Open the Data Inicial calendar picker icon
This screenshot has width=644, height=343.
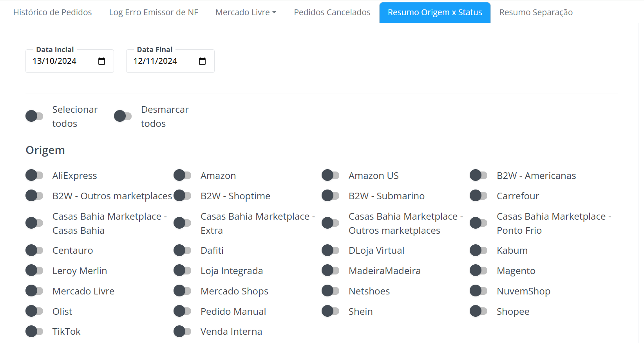tap(101, 61)
